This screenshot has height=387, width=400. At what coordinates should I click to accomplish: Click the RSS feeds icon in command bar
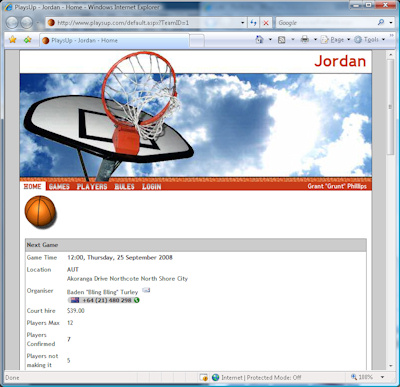pyautogui.click(x=282, y=40)
